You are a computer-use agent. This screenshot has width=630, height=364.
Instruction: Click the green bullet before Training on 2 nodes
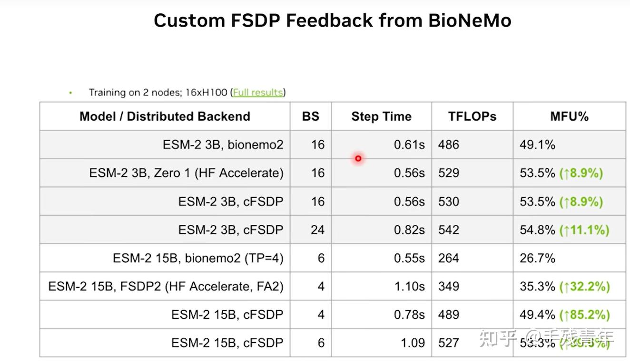coord(70,93)
